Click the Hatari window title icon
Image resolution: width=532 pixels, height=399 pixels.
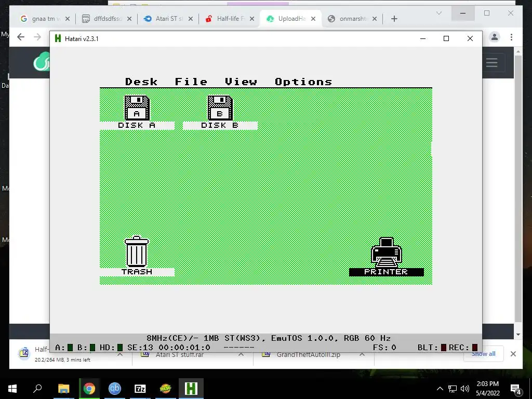(58, 38)
